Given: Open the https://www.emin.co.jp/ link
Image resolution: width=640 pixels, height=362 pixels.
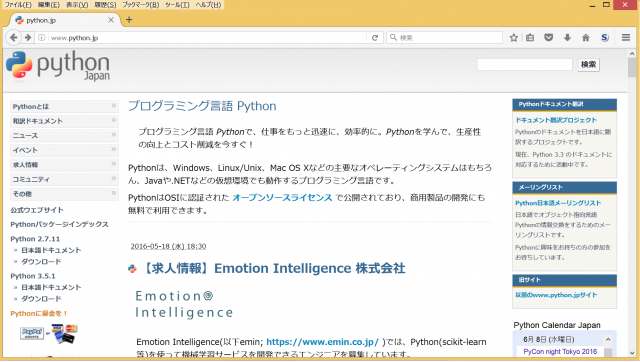Looking at the screenshot, I should pyautogui.click(x=322, y=342).
